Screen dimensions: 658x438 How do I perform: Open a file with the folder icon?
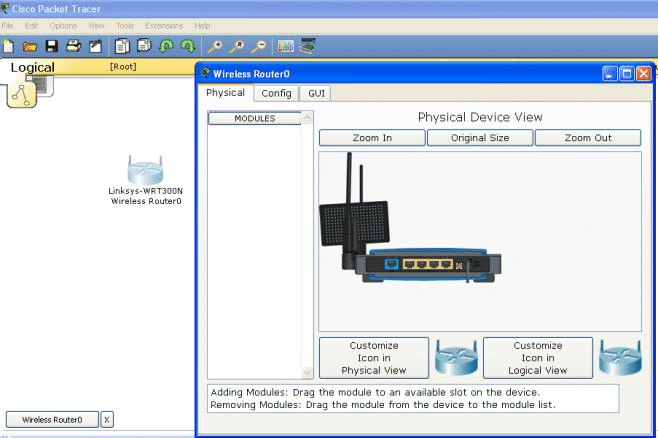[x=30, y=47]
